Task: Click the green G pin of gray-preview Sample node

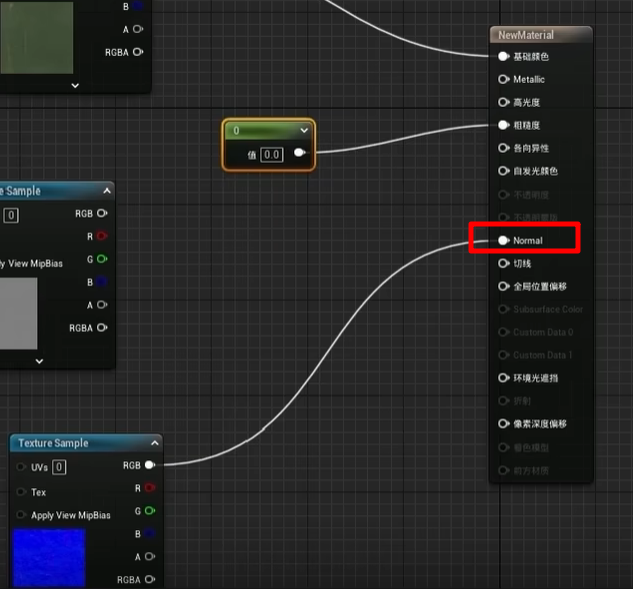Action: point(102,259)
